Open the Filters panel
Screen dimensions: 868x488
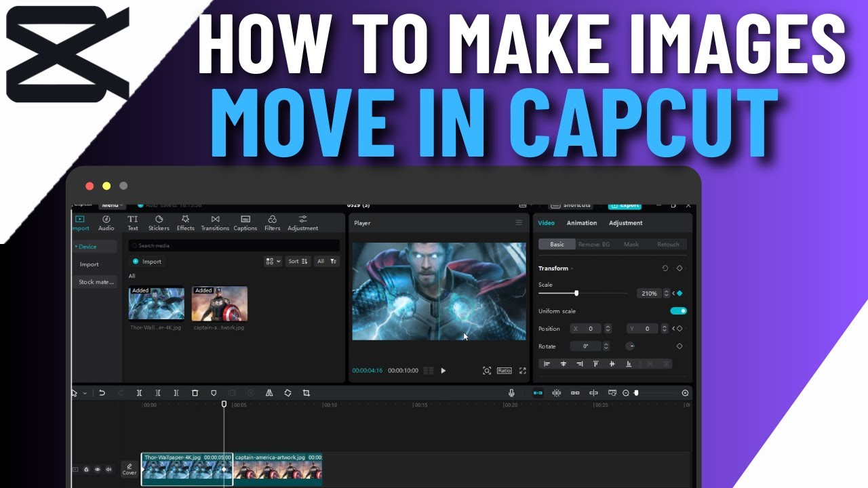(x=273, y=223)
